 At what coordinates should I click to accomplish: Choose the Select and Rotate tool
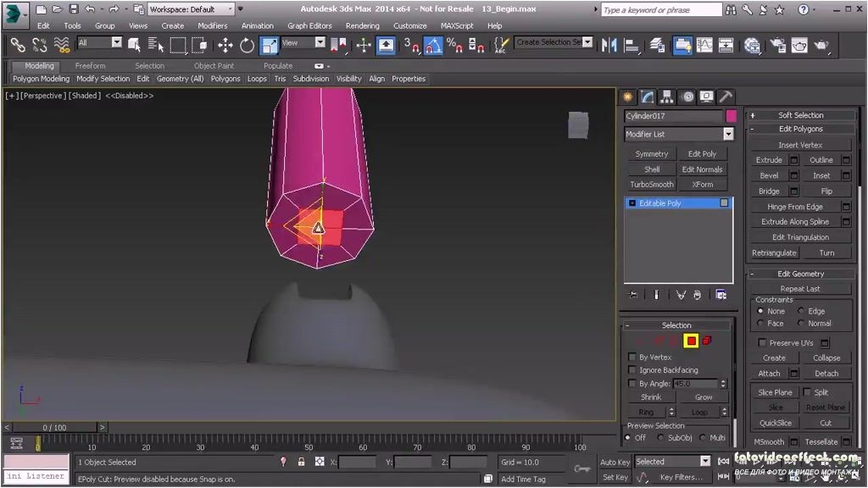tap(247, 46)
